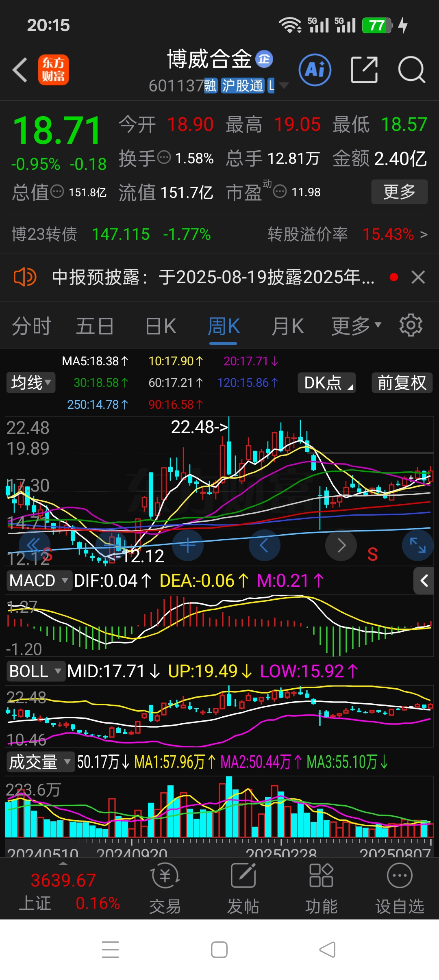Tap the BOLL band chart
This screenshot has height=980, width=439.
219,716
